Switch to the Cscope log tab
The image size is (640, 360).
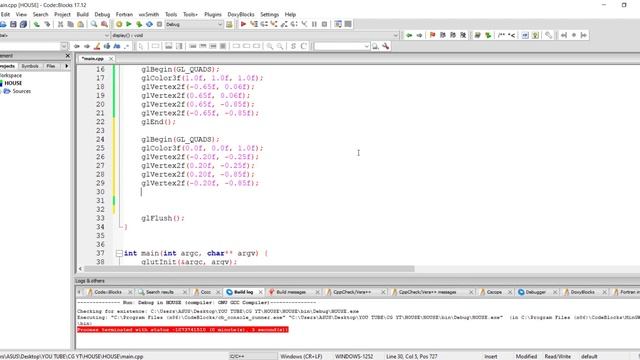click(494, 292)
